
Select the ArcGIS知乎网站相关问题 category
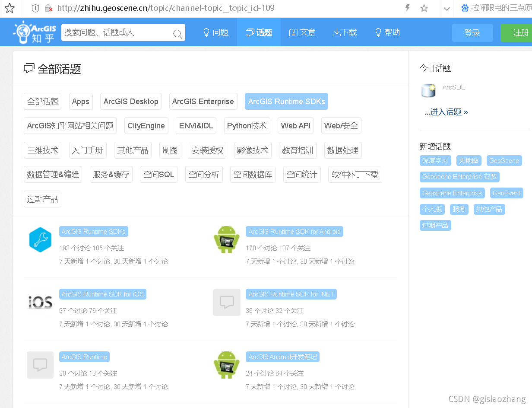click(70, 126)
